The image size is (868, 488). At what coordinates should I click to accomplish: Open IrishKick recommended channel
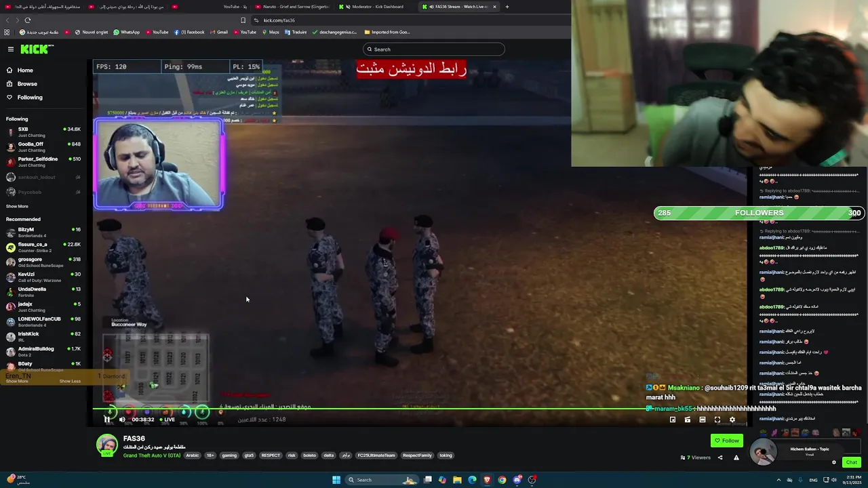coord(43,337)
